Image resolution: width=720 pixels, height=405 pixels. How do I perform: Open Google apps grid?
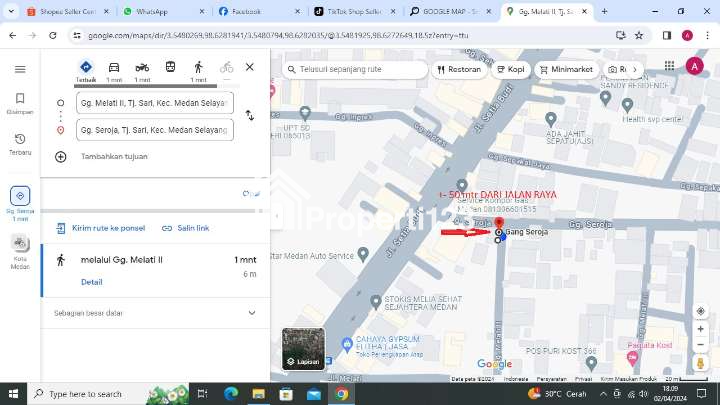669,66
